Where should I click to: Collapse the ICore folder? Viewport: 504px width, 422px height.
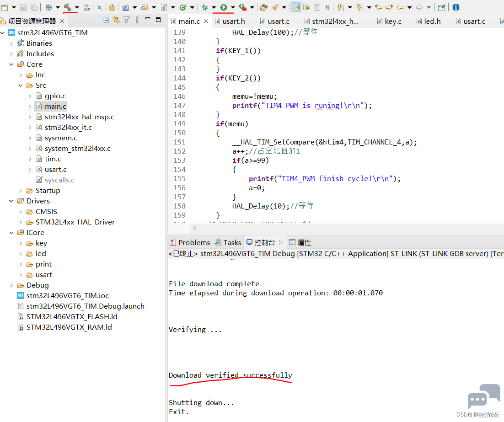coord(11,232)
